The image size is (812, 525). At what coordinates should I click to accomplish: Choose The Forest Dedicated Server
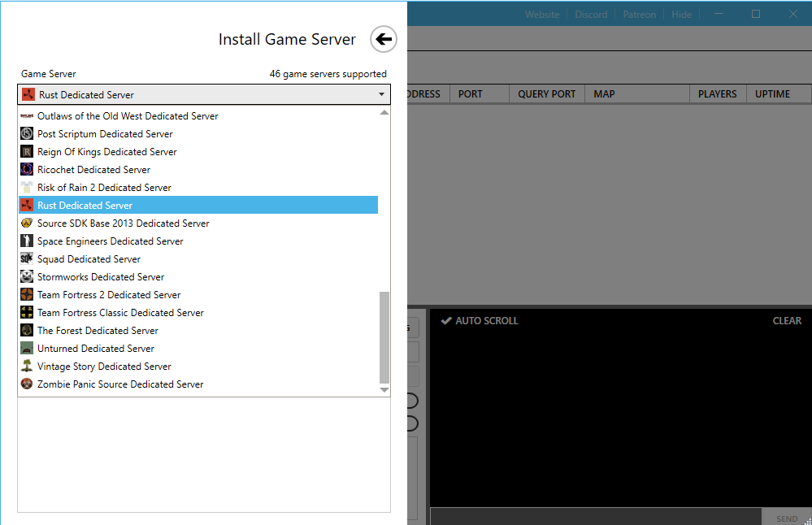(x=198, y=330)
